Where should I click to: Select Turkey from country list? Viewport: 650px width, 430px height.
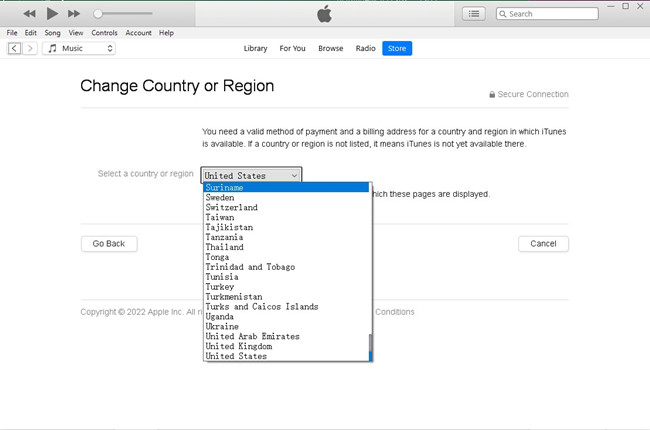pos(286,287)
